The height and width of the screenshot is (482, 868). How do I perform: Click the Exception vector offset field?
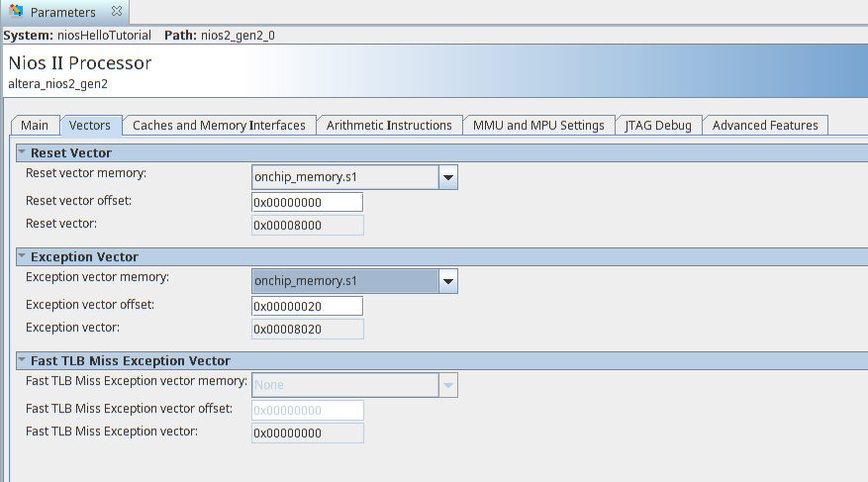pos(307,306)
